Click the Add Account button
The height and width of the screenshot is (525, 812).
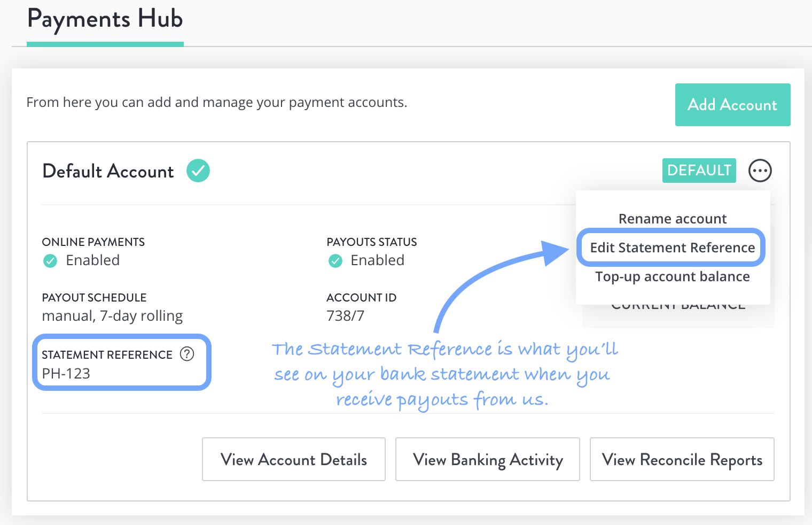point(732,105)
